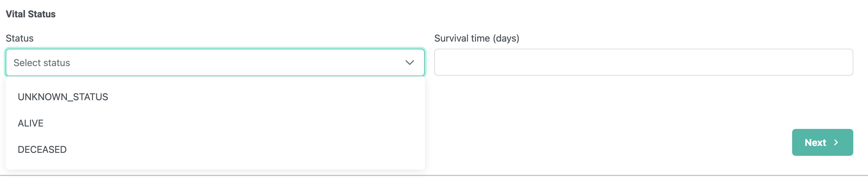Select UNKNOWN_STATUS from the status list
Image resolution: width=868 pixels, height=195 pixels.
pyautogui.click(x=63, y=97)
